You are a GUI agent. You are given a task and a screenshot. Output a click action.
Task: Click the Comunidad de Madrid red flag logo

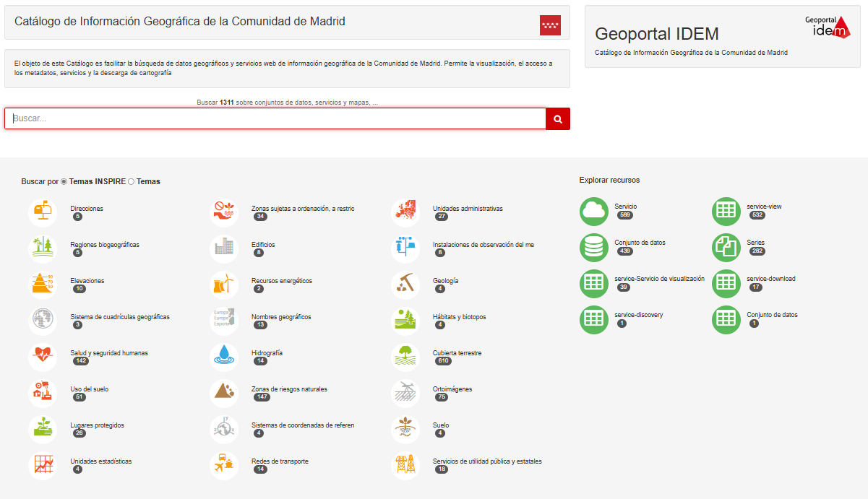pyautogui.click(x=550, y=25)
